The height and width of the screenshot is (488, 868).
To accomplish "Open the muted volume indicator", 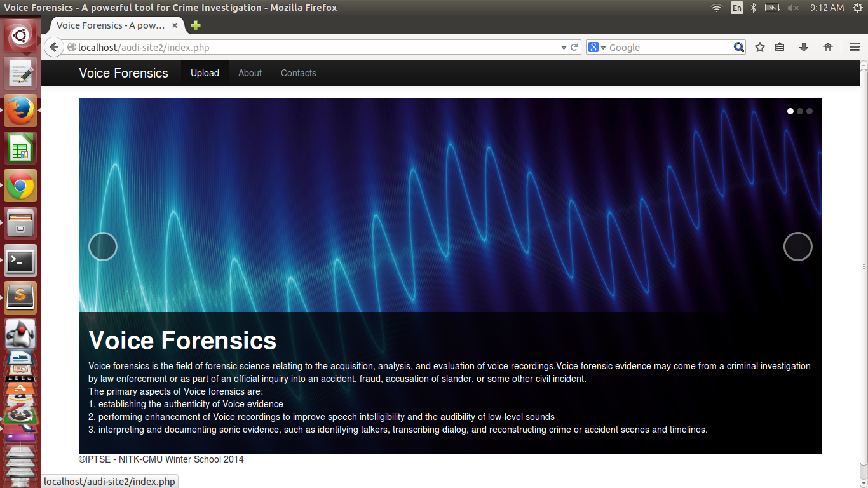I will point(793,8).
